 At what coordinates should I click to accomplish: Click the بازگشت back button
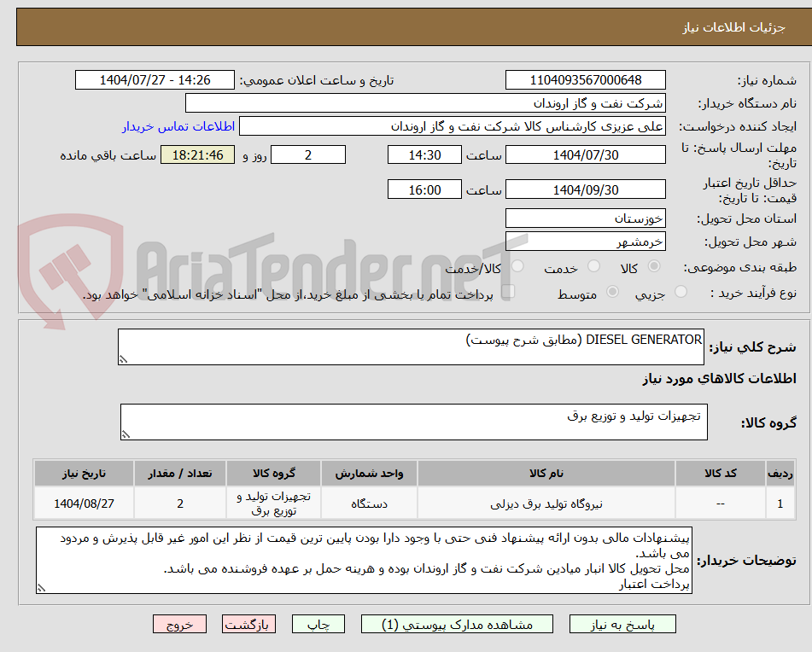pyautogui.click(x=248, y=624)
